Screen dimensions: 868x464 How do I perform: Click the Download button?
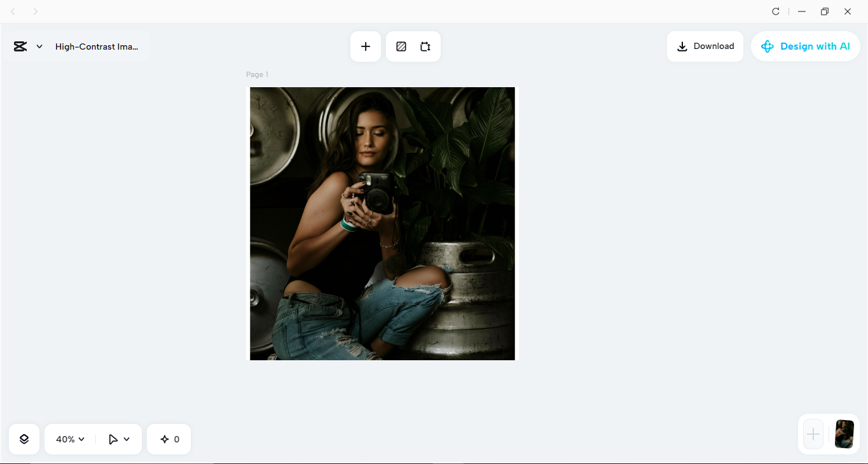click(705, 46)
